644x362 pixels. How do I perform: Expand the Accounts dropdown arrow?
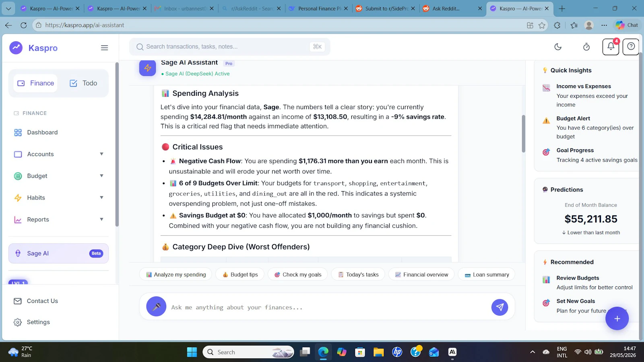coord(101,154)
